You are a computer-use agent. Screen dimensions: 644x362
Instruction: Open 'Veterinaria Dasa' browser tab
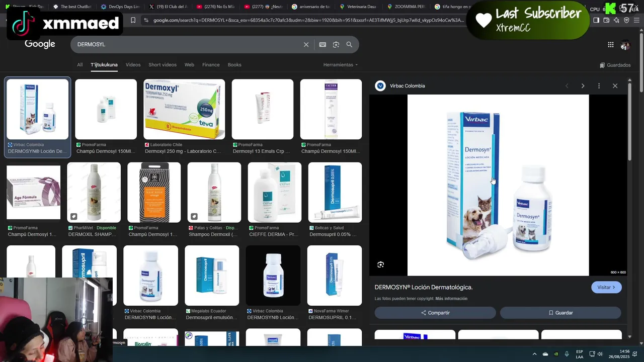(358, 7)
